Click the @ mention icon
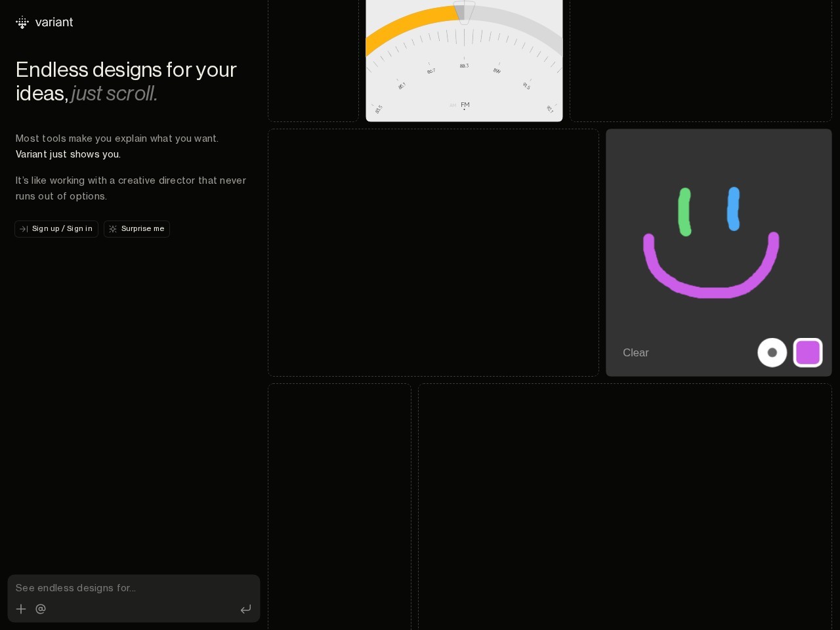 click(x=41, y=609)
